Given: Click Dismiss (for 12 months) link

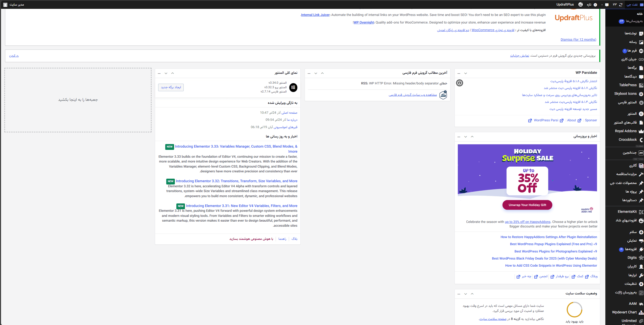Looking at the screenshot, I should point(578,40).
